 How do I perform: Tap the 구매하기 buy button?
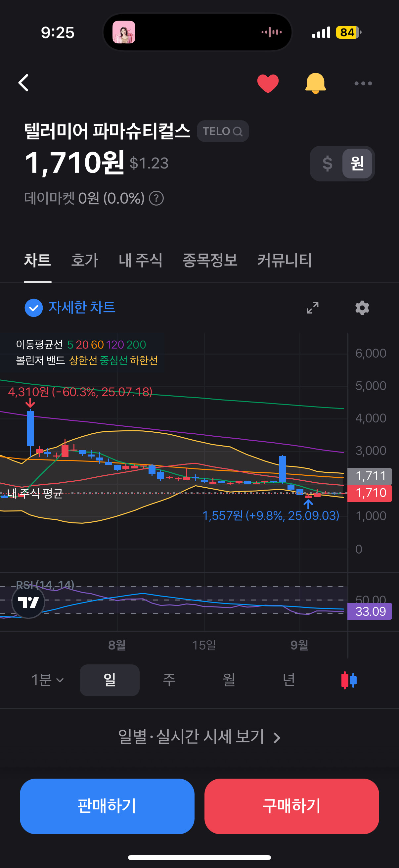point(291,806)
